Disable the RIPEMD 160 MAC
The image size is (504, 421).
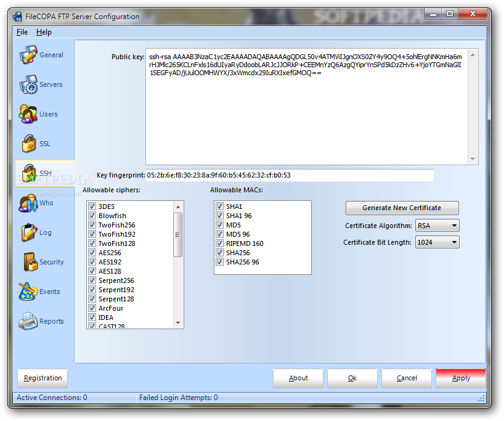(220, 243)
